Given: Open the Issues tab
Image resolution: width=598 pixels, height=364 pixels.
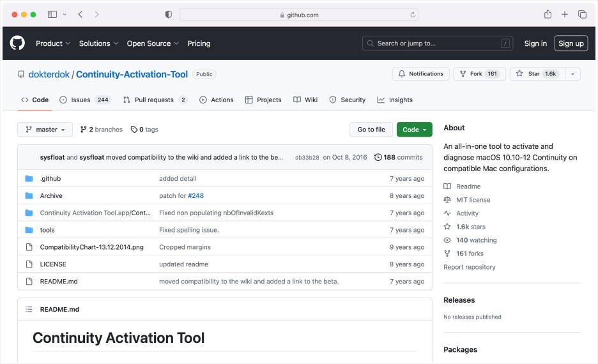Looking at the screenshot, I should click(85, 100).
